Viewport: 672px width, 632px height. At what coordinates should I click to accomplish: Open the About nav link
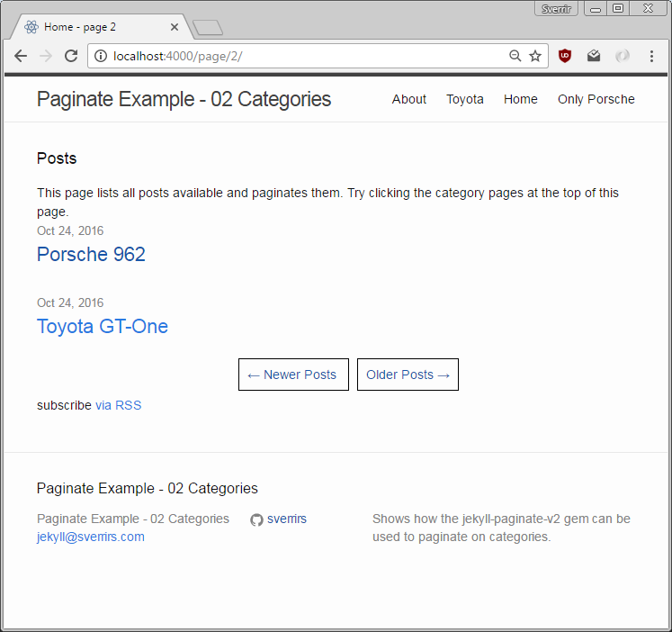(x=408, y=99)
